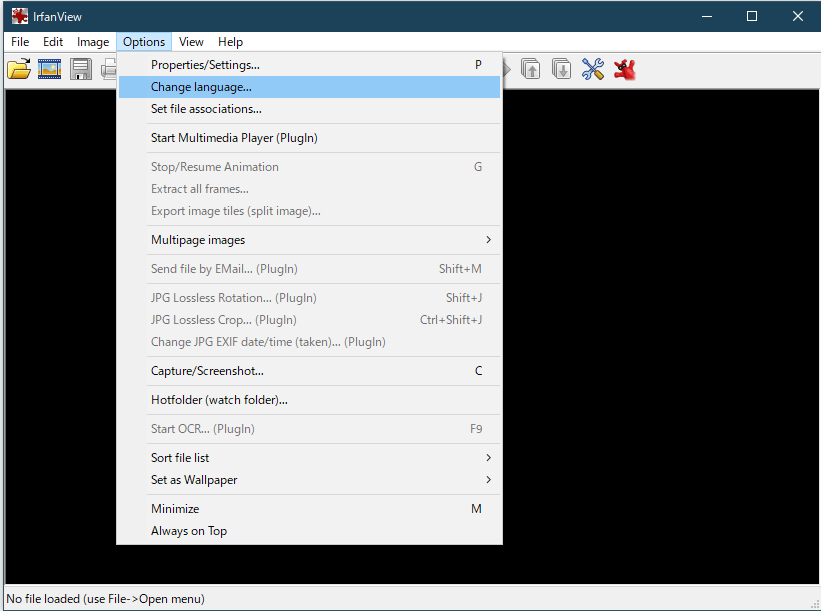This screenshot has width=821, height=611.
Task: Select Minimize menu entry
Action: [x=309, y=509]
